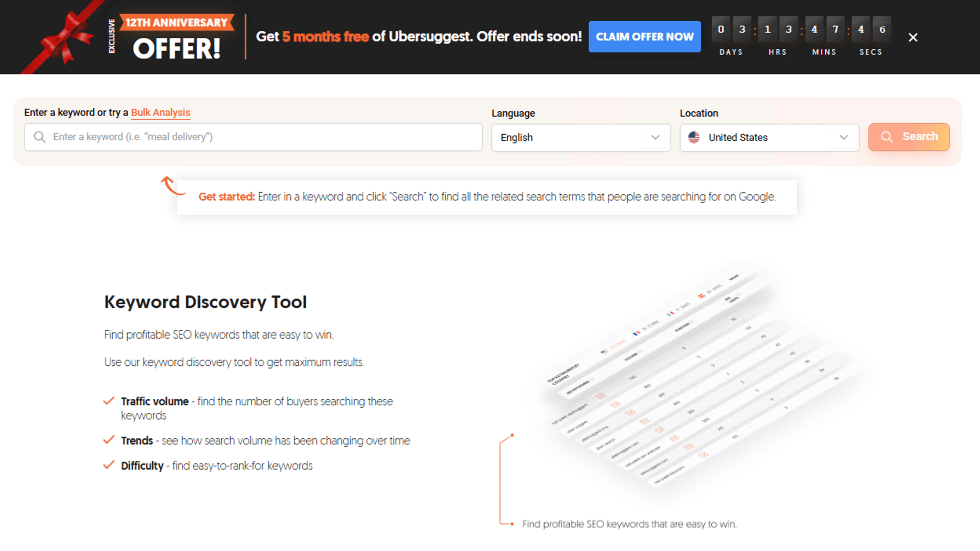This screenshot has width=980, height=551.
Task: Click the checkmark beside Difficulty
Action: pyautogui.click(x=109, y=465)
